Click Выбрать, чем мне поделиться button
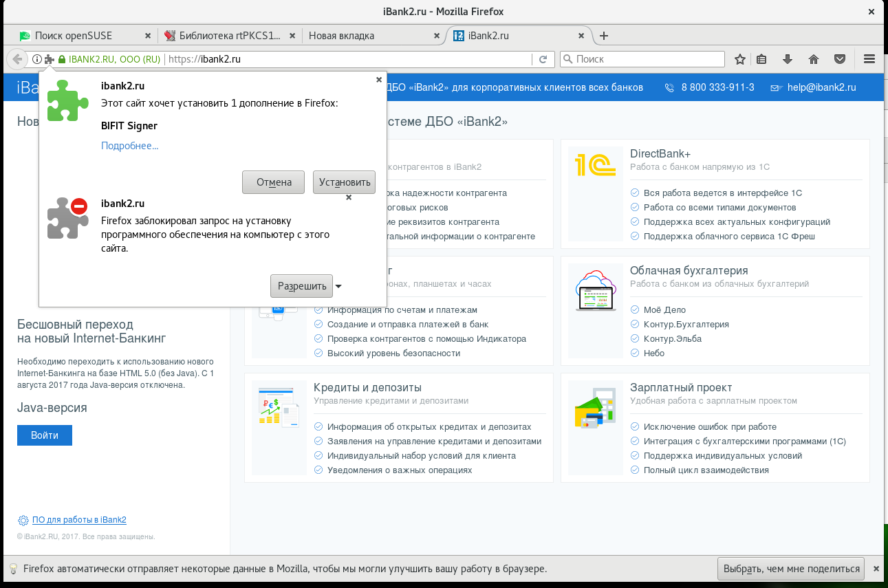 click(x=792, y=569)
